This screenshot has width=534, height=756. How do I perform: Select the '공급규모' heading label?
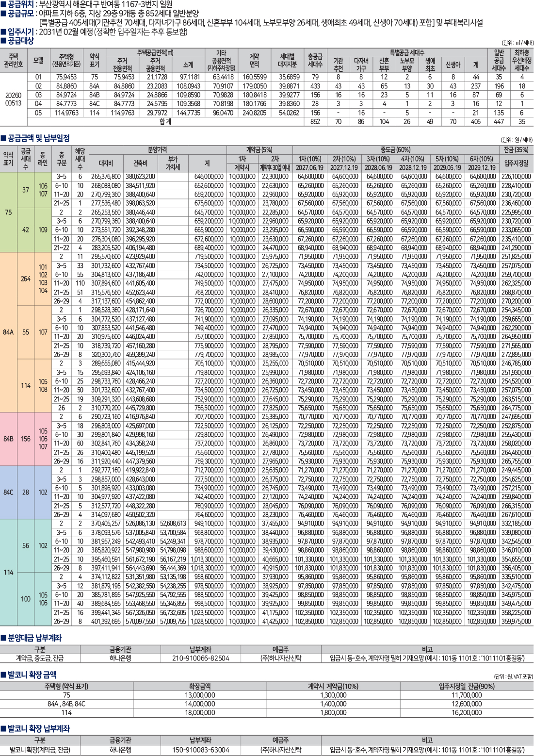point(20,14)
